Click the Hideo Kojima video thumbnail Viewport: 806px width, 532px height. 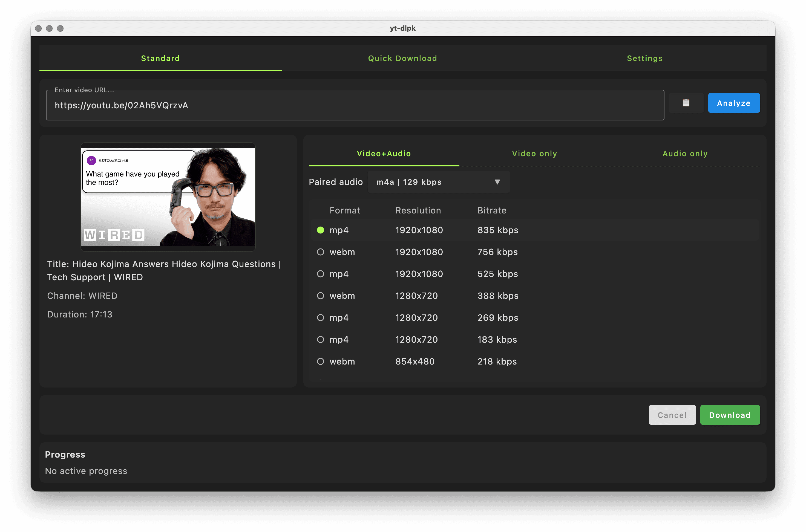point(168,197)
